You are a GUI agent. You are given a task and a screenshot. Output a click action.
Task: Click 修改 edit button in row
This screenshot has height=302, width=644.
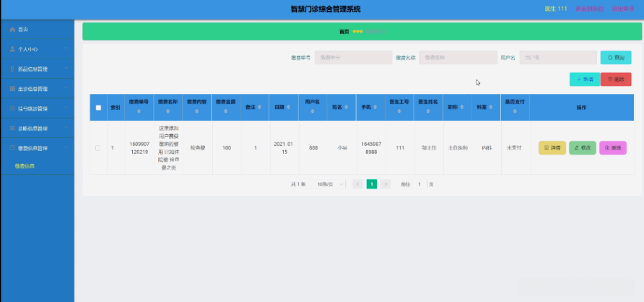[x=583, y=148]
